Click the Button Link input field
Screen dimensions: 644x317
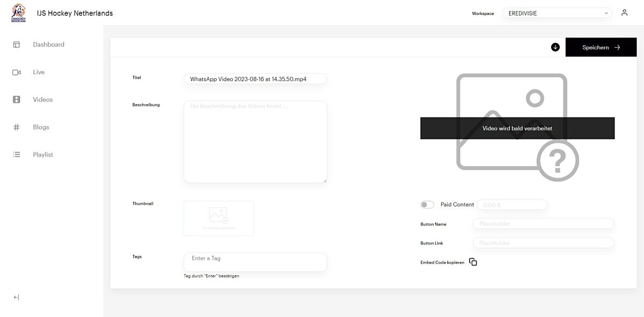(543, 243)
